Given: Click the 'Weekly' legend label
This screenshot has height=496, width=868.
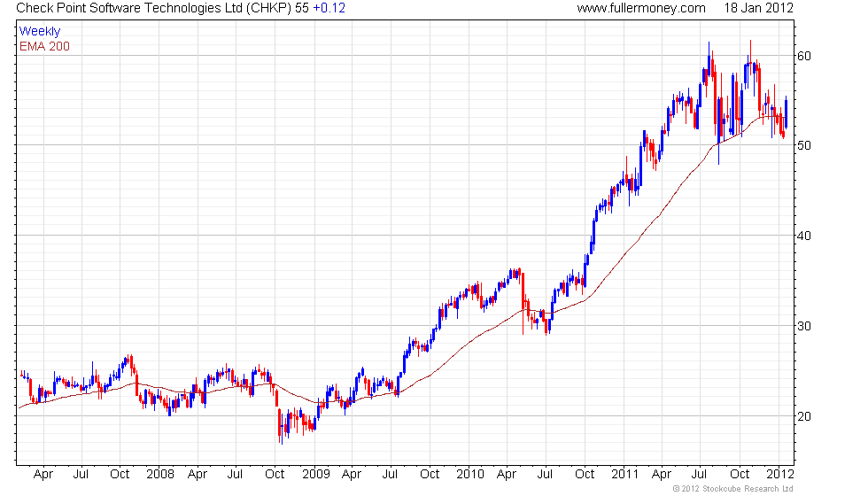Looking at the screenshot, I should point(40,31).
